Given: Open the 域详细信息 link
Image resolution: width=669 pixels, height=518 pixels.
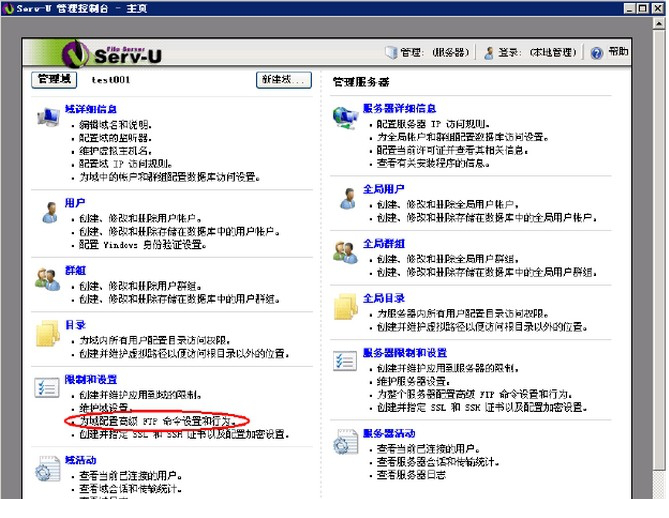Looking at the screenshot, I should pyautogui.click(x=91, y=109).
